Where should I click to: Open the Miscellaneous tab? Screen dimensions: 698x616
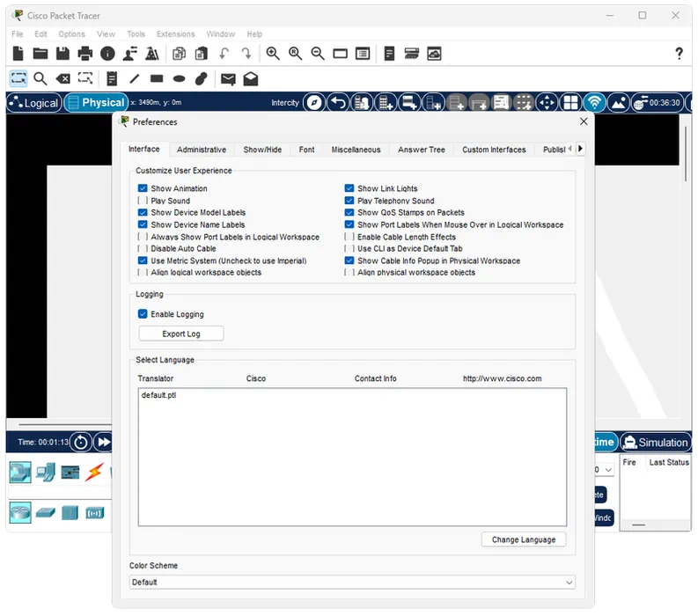[x=356, y=150]
